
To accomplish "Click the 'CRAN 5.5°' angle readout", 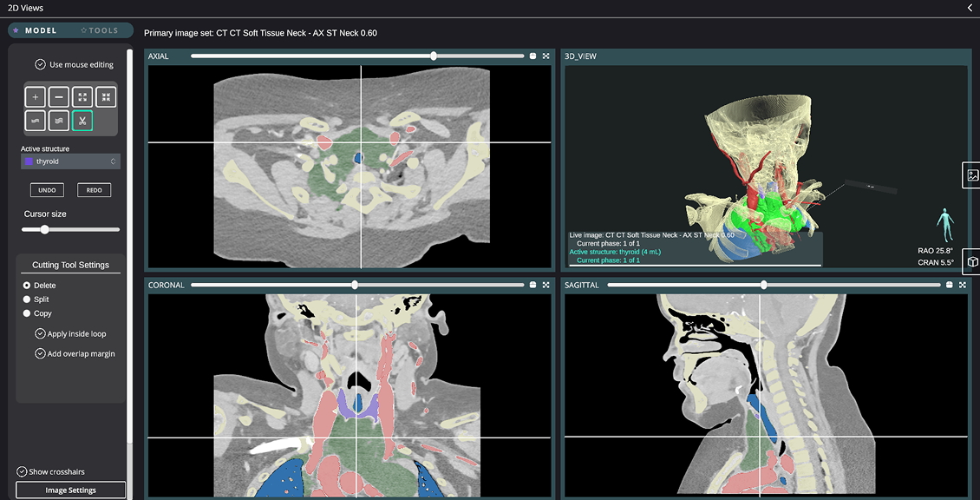I will 936,263.
